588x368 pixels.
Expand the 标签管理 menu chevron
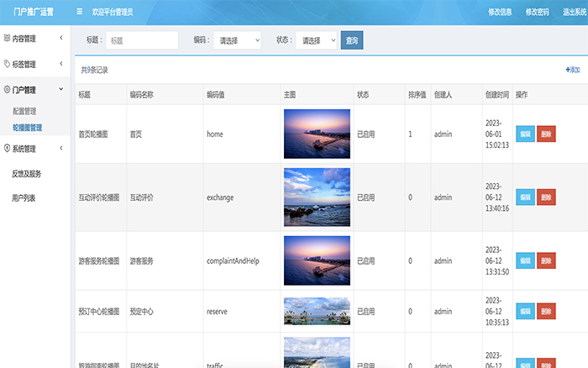click(x=60, y=64)
